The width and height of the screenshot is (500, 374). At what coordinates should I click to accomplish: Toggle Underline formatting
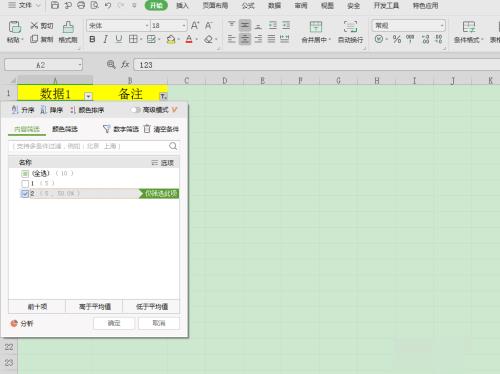119,39
